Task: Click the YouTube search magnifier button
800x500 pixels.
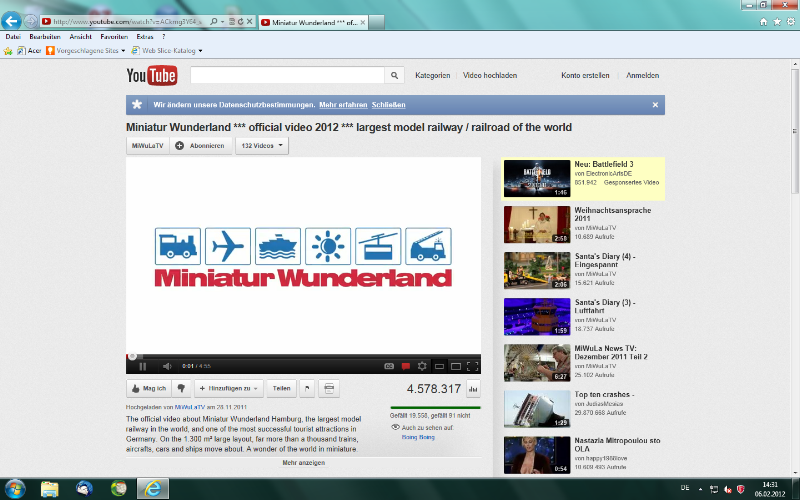Action: click(x=395, y=75)
